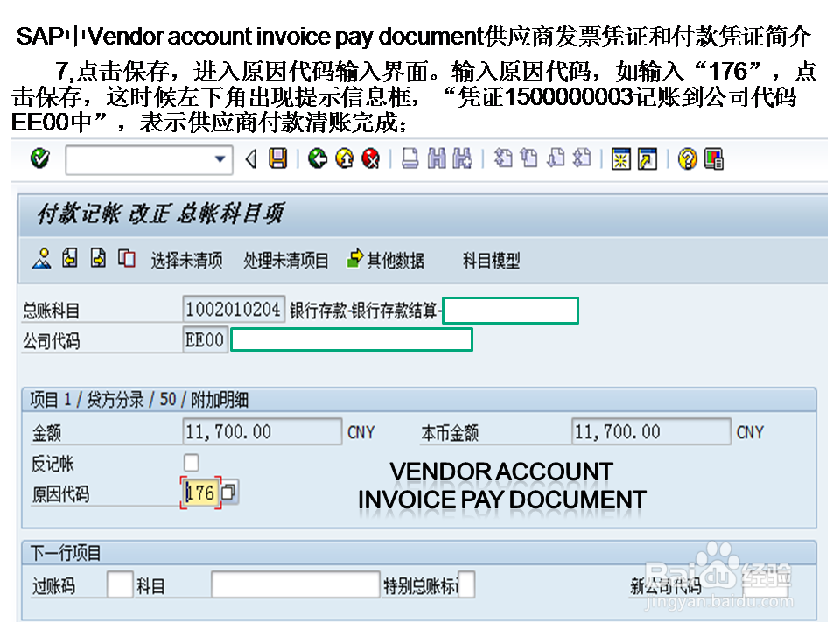Click the triangle beside the command field
The image size is (840, 630).
(x=251, y=159)
